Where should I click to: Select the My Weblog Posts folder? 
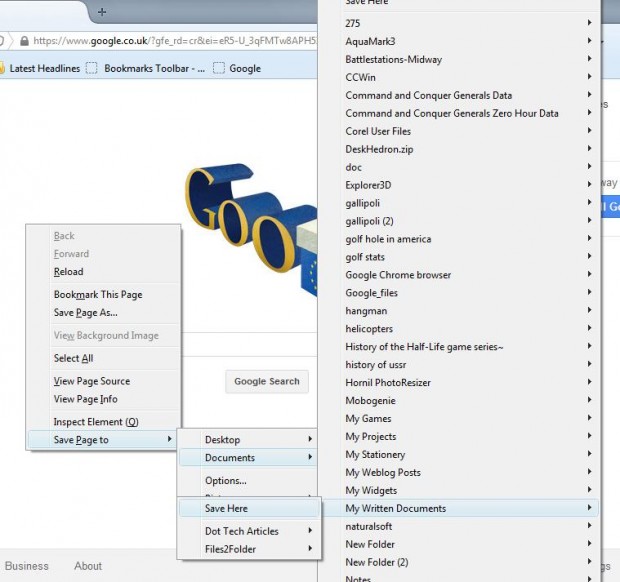(x=459, y=472)
